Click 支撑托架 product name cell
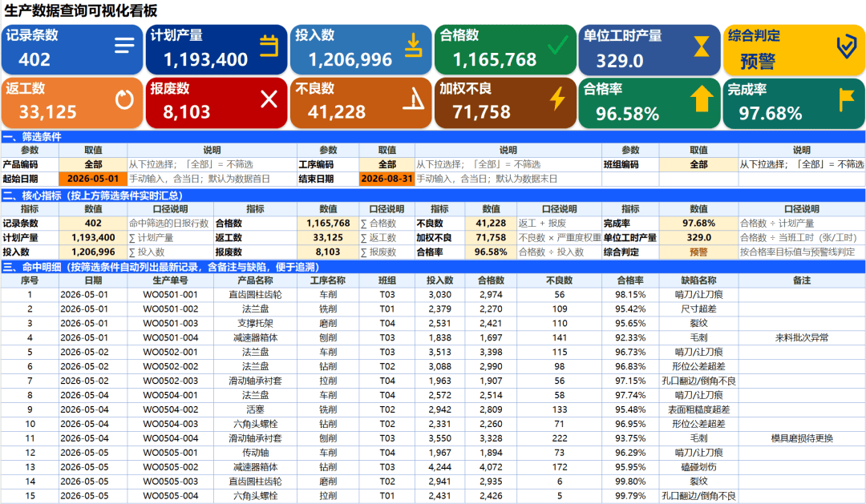 [255, 324]
